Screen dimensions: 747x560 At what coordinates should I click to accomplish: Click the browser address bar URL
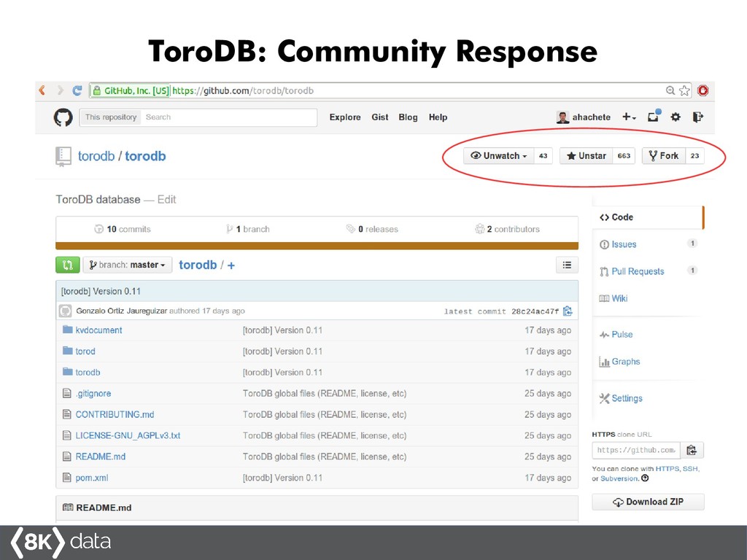[243, 90]
